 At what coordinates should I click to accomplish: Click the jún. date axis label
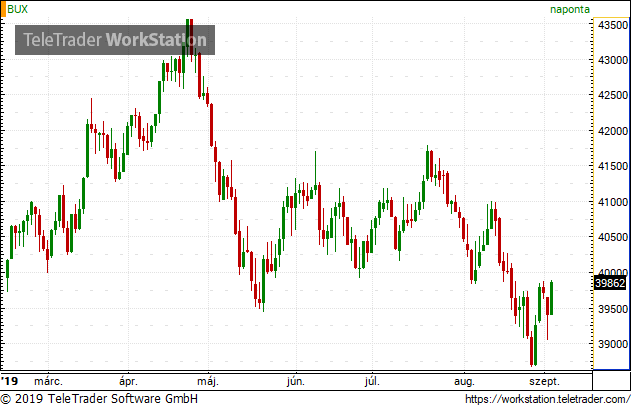tap(296, 381)
